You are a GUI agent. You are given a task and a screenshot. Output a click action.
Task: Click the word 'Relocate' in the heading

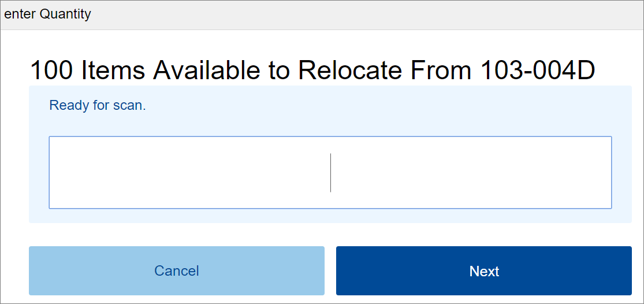pos(349,71)
